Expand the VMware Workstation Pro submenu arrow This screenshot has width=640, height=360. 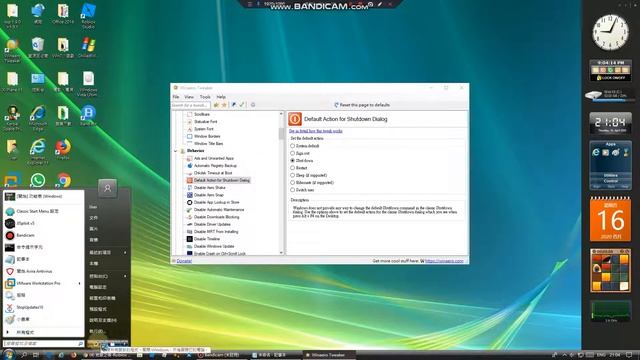[x=79, y=283]
